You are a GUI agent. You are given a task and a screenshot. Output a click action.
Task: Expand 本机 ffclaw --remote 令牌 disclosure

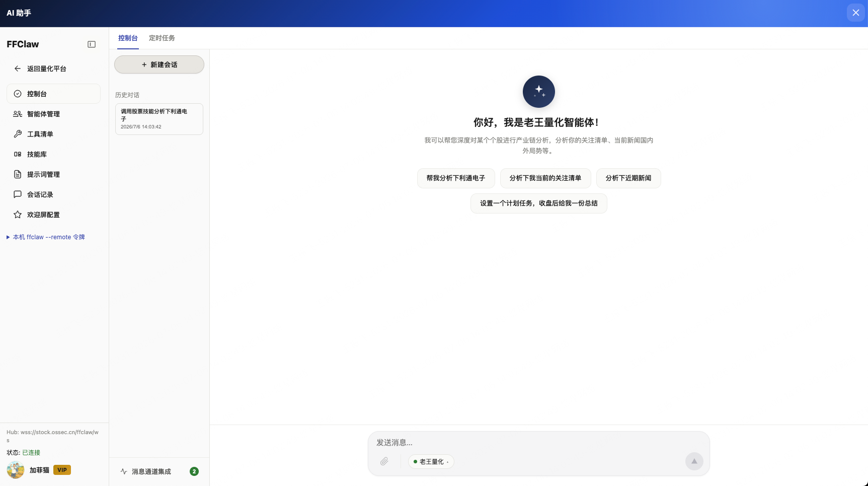pyautogui.click(x=46, y=237)
